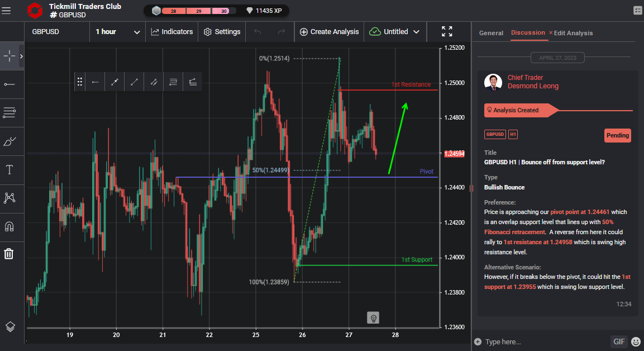
Task: Grab the floating line toolbar drag handle
Action: pos(80,82)
